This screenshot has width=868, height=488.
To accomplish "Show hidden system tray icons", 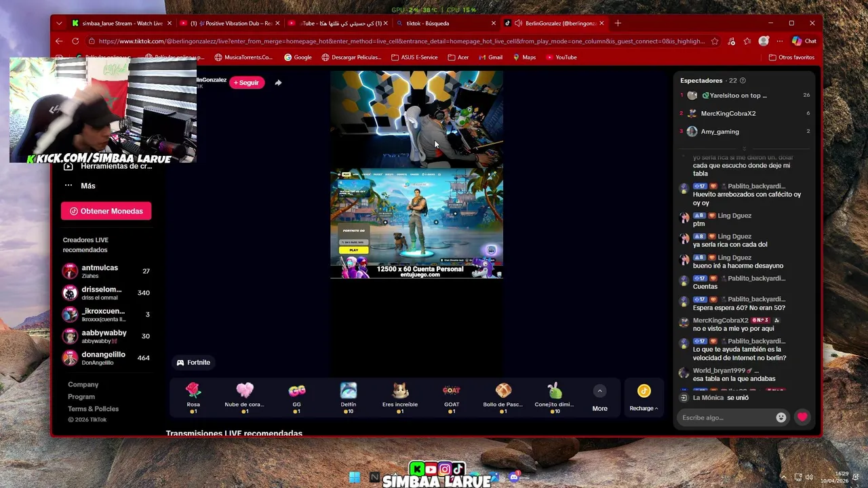I will point(783,477).
